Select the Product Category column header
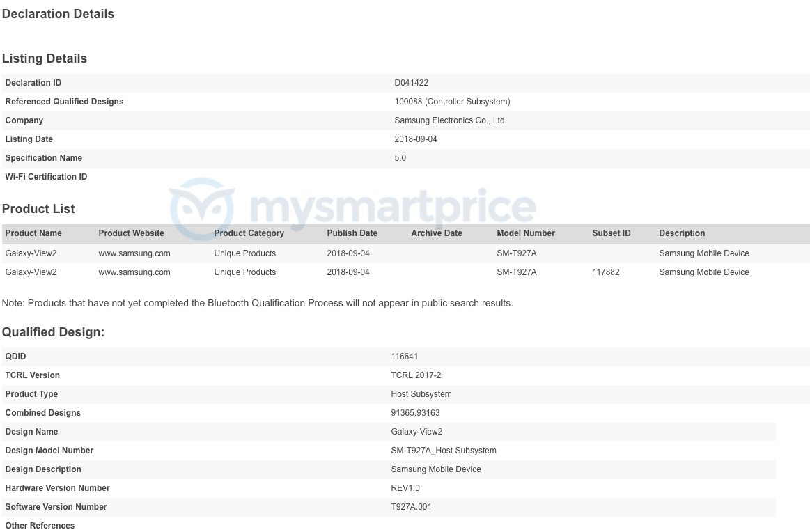810x532 pixels. click(249, 233)
